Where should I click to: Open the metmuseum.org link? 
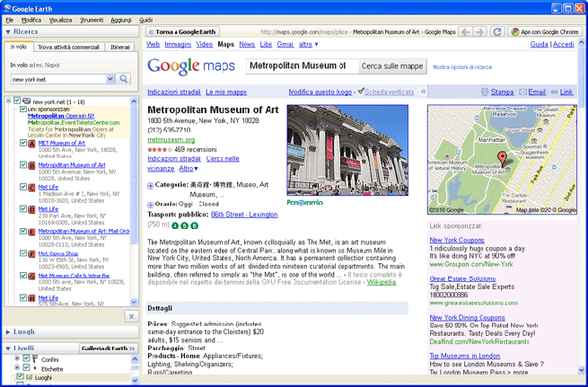(x=171, y=140)
